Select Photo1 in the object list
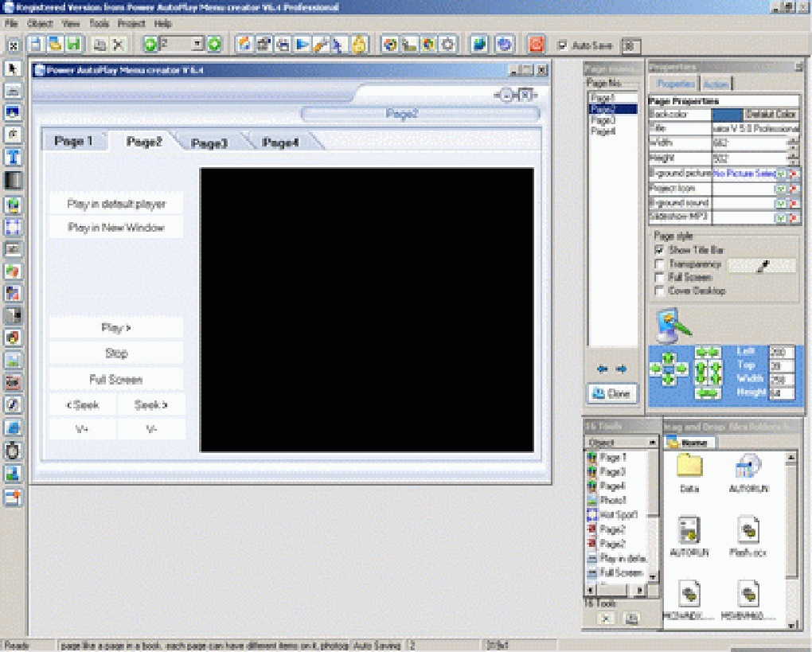Image resolution: width=812 pixels, height=652 pixels. point(613,500)
